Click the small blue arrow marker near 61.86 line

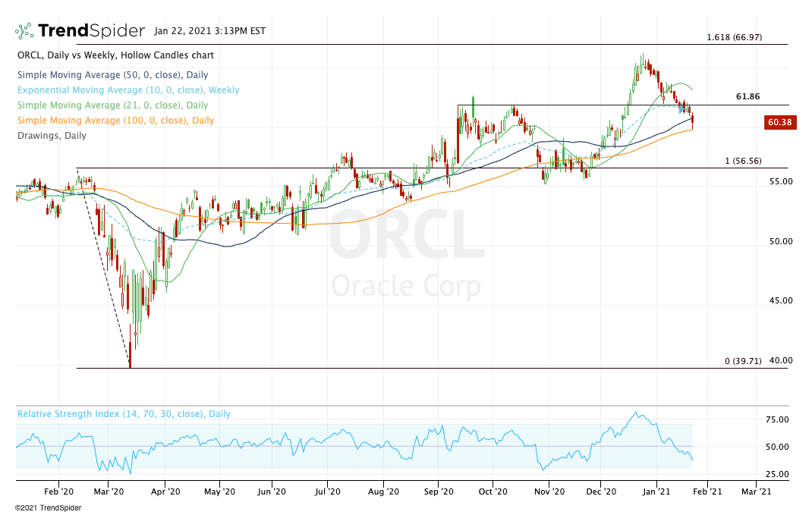click(681, 110)
